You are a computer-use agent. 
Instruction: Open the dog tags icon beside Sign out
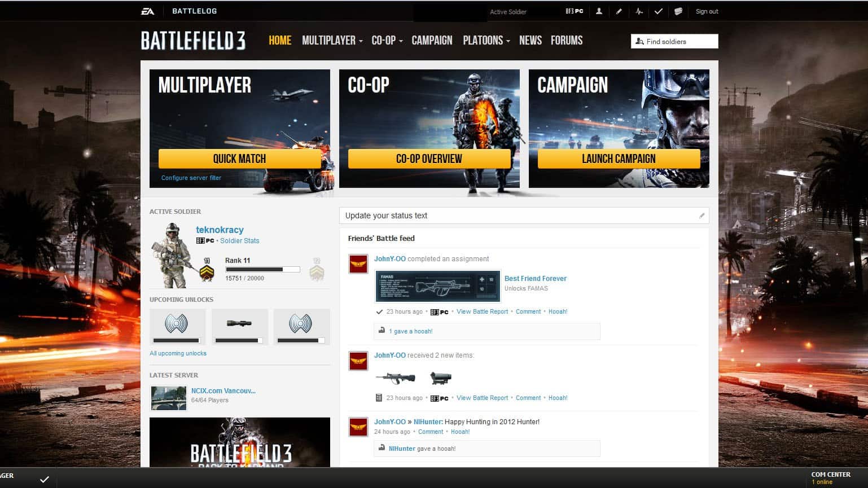point(678,11)
